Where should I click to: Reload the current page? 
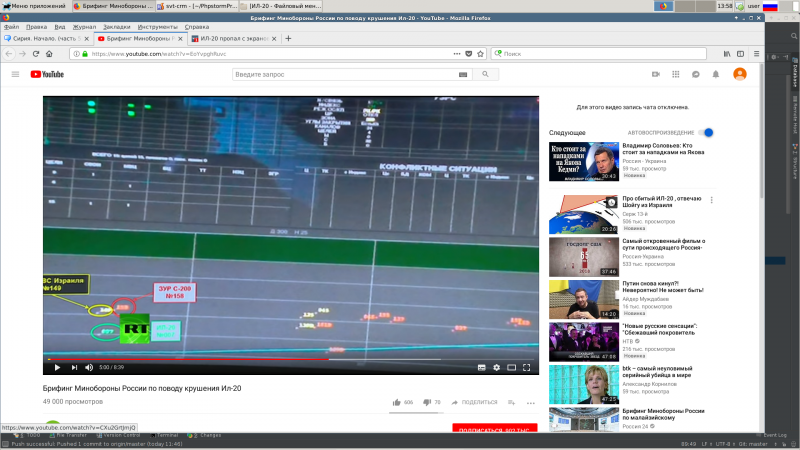pyautogui.click(x=36, y=54)
